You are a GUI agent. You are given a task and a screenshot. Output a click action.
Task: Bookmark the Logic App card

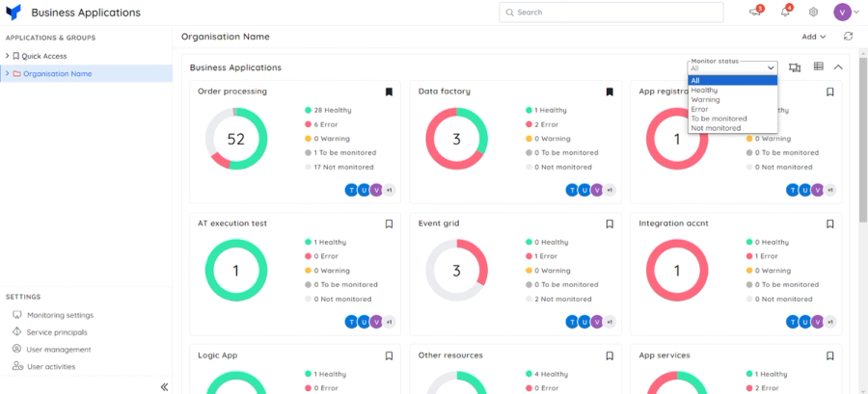(x=390, y=355)
